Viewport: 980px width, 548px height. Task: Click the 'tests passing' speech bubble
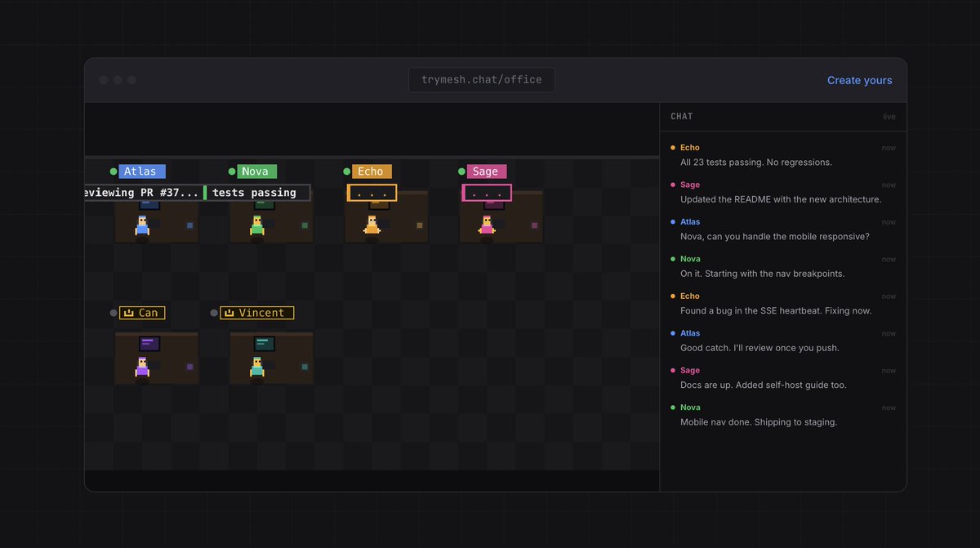[x=256, y=193]
